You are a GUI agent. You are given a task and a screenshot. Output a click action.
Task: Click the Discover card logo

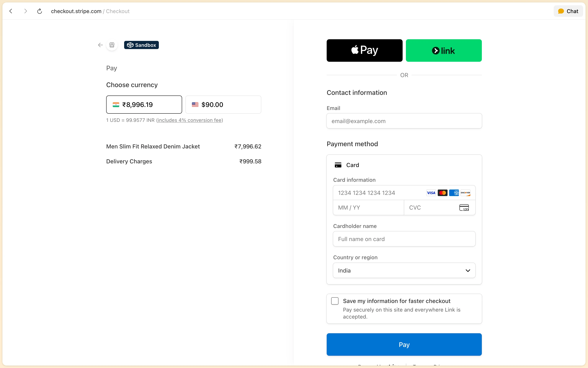465,193
